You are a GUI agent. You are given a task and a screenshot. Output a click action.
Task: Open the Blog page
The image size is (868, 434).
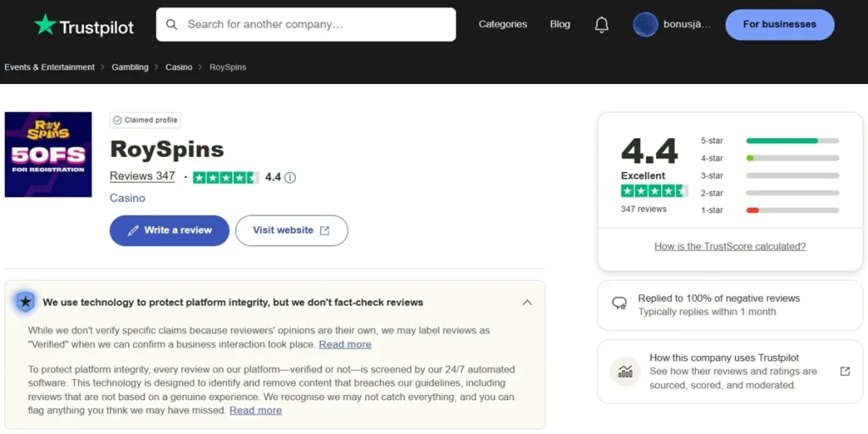tap(559, 25)
